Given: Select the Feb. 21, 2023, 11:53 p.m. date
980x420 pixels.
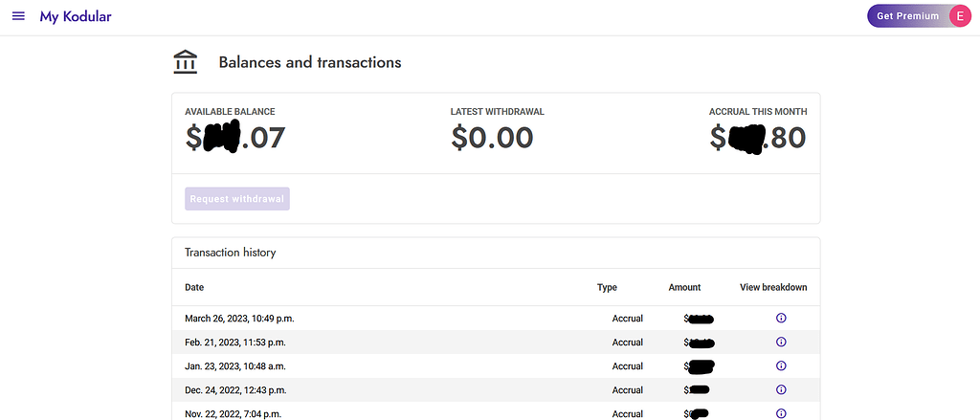Looking at the screenshot, I should 235,342.
